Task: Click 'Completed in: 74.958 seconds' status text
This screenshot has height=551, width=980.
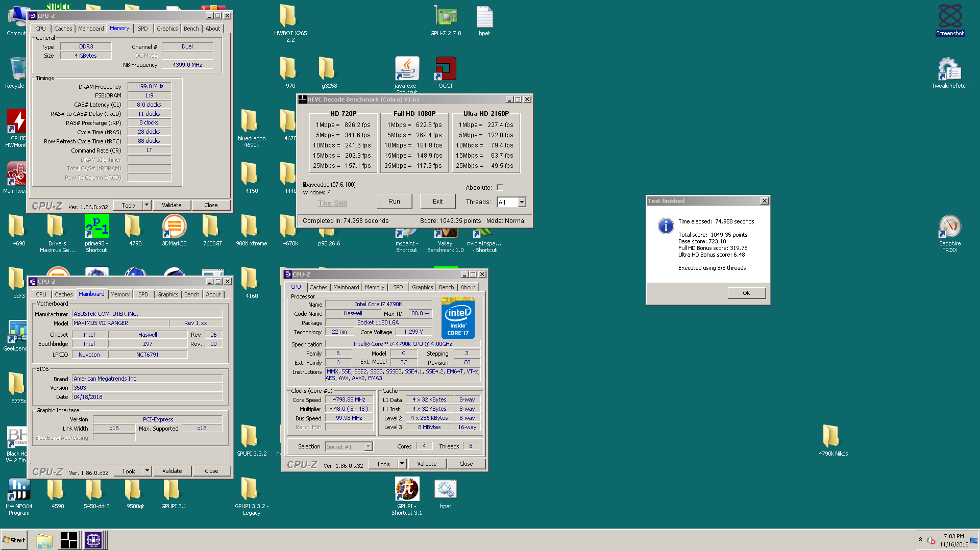Action: 346,221
